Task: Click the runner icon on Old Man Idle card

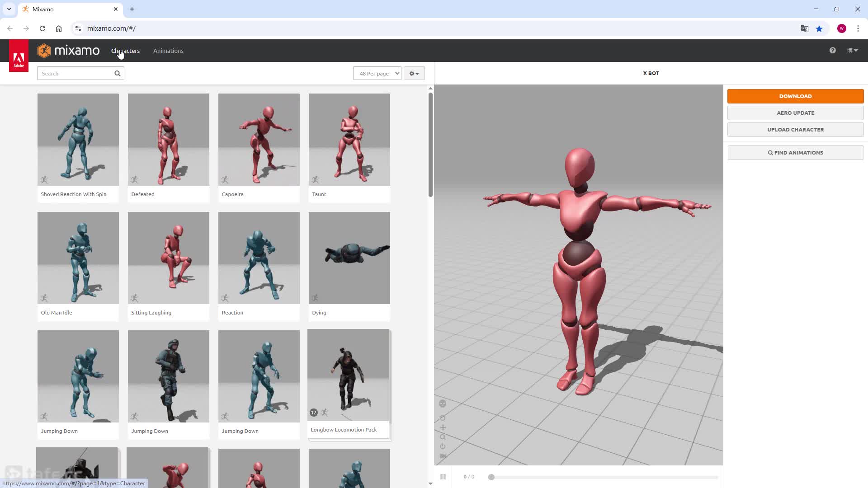Action: (x=44, y=298)
